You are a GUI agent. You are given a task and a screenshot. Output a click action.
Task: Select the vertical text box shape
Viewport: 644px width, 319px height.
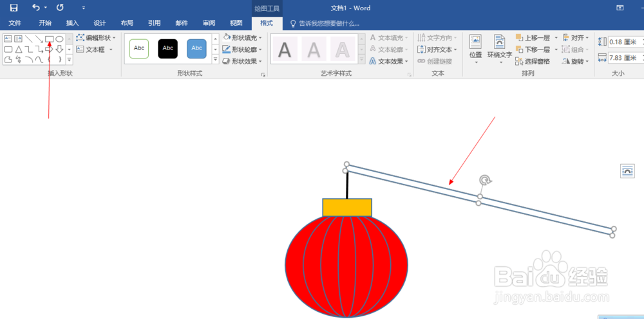pos(18,39)
